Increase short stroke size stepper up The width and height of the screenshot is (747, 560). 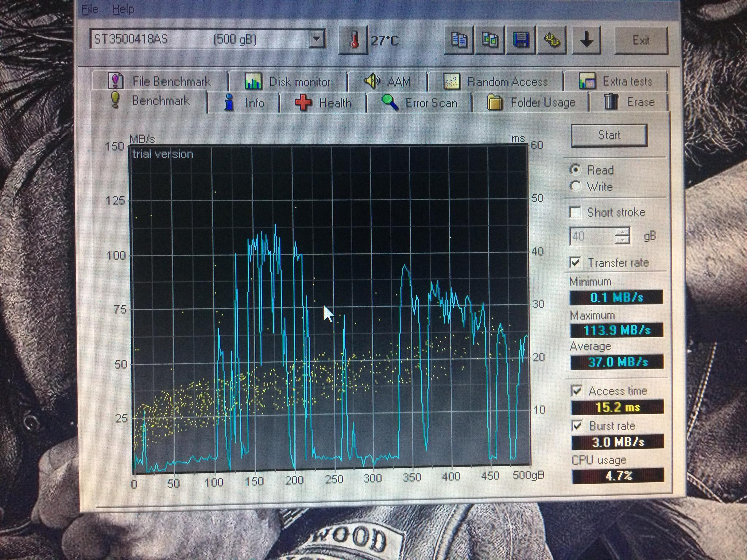(x=622, y=232)
